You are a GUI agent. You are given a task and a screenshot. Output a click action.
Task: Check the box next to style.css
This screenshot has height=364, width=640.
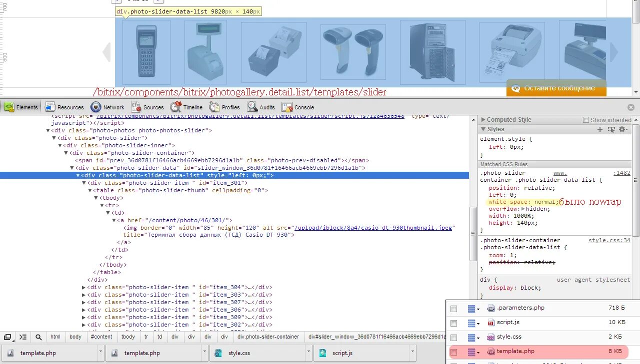tap(453, 338)
